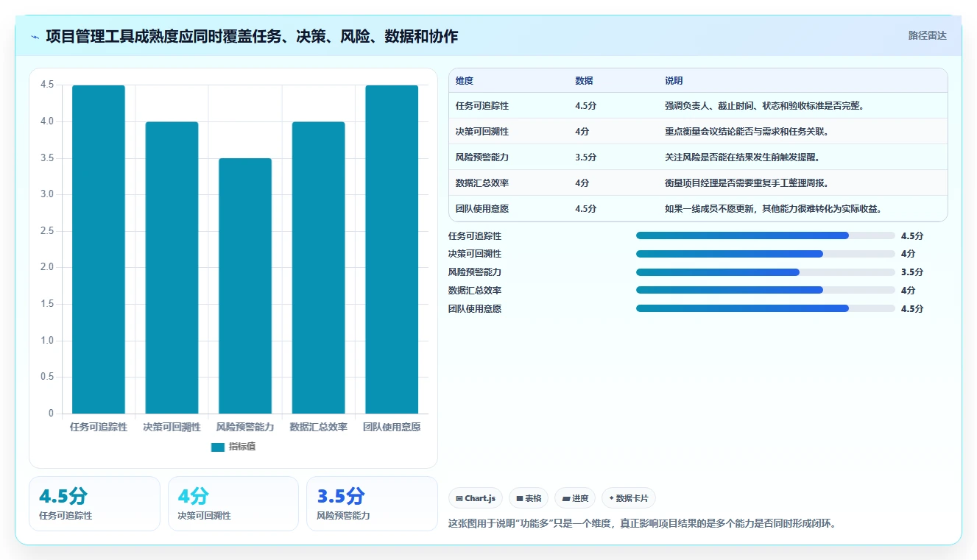Click the 维度 column header

(464, 81)
